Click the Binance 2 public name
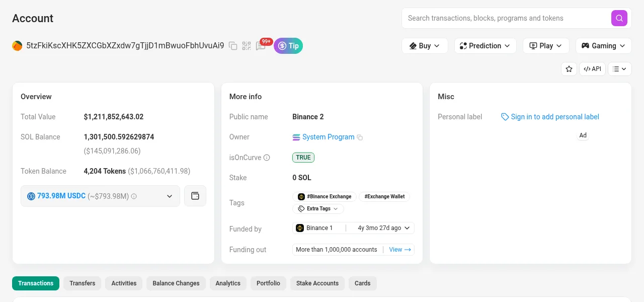Viewport: 644px width, 302px height. (308, 117)
